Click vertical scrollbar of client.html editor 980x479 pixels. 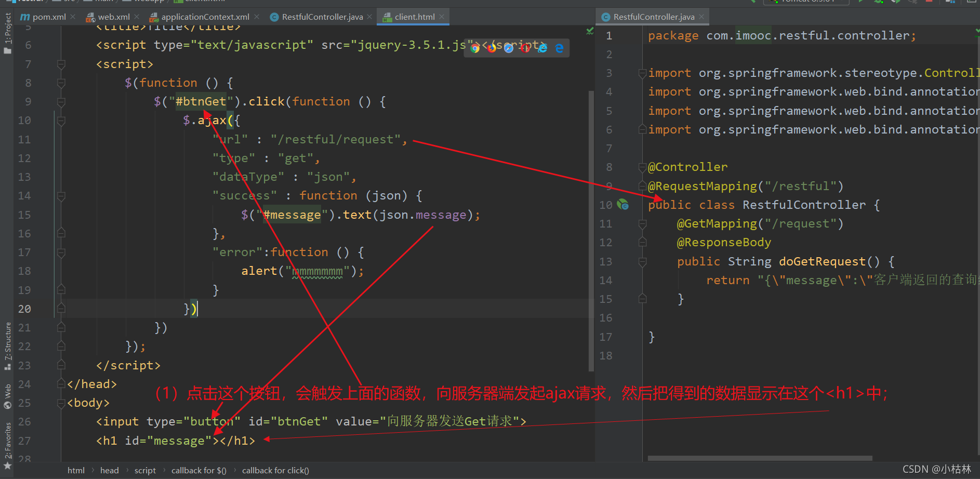coord(591,231)
